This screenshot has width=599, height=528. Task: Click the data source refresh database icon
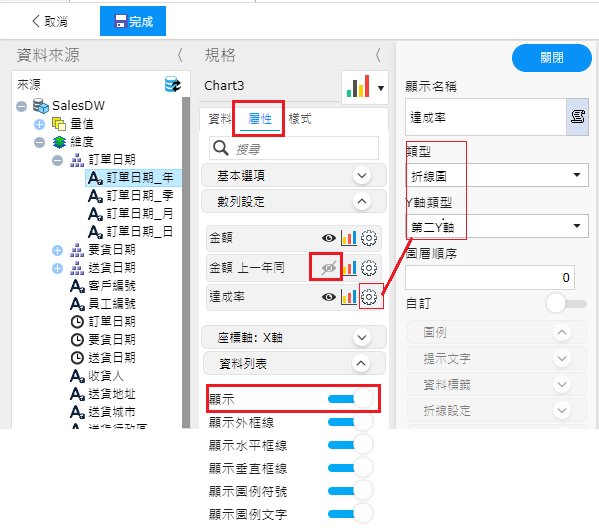173,84
